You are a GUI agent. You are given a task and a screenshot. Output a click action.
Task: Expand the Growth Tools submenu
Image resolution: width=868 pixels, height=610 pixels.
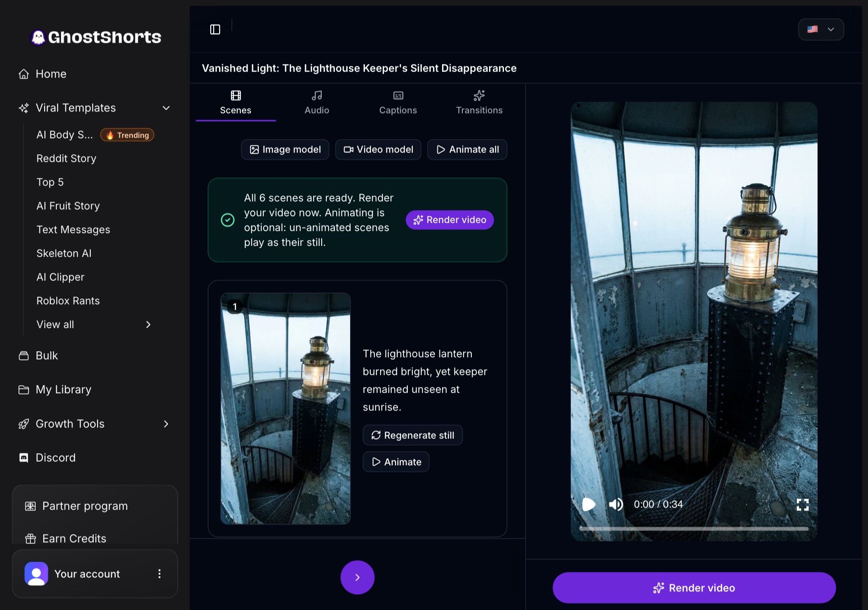click(166, 424)
